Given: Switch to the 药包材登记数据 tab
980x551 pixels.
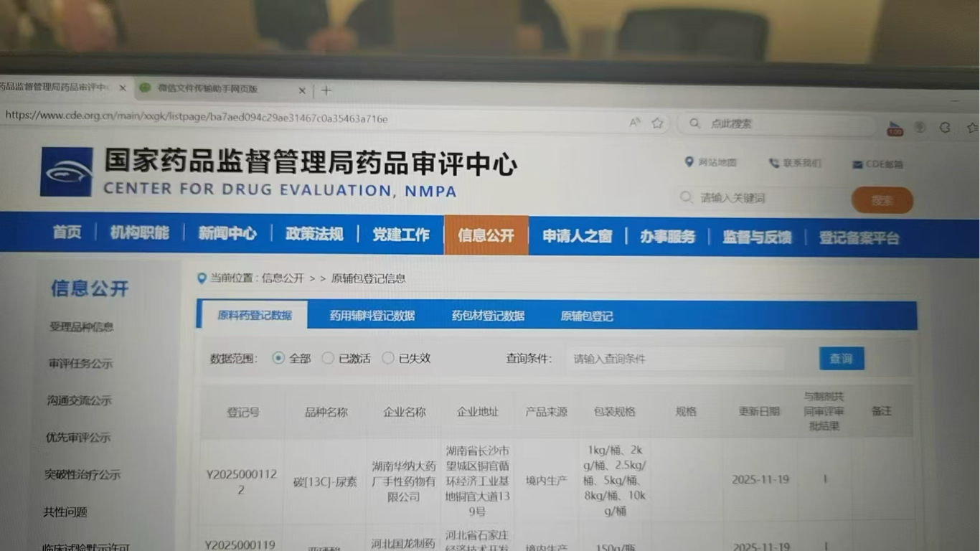Looking at the screenshot, I should (488, 316).
